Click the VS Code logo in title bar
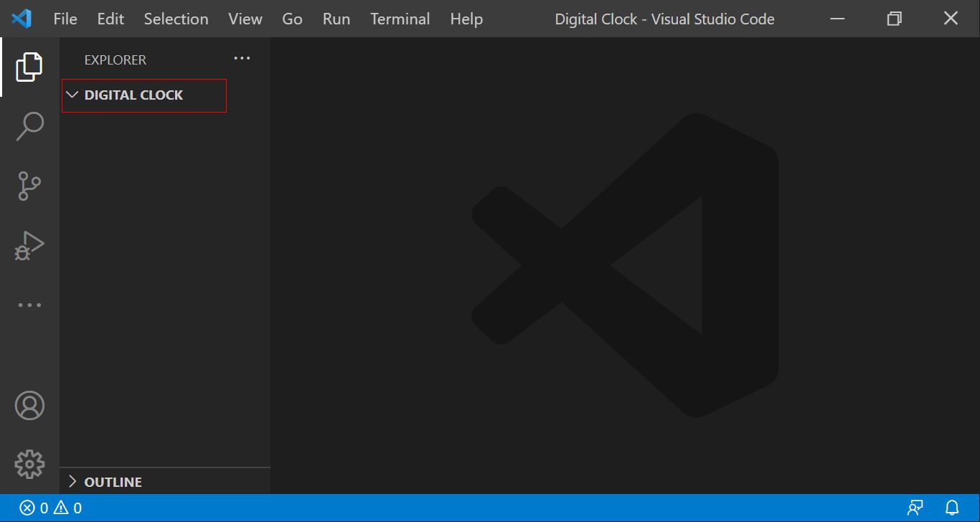Viewport: 980px width, 522px height. [22, 19]
